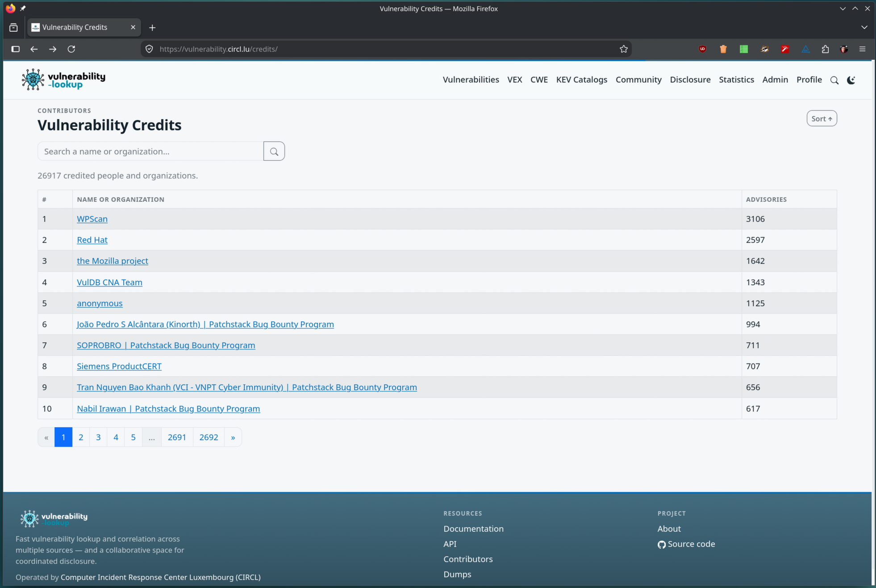The height and width of the screenshot is (588, 876).
Task: Open the recent browsing tab overview icon
Action: [x=13, y=28]
